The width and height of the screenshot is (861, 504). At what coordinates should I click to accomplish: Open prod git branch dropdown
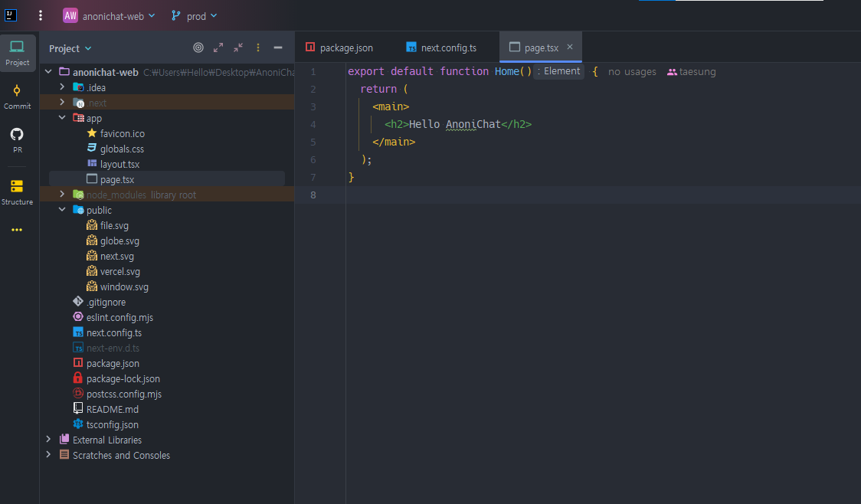point(195,16)
